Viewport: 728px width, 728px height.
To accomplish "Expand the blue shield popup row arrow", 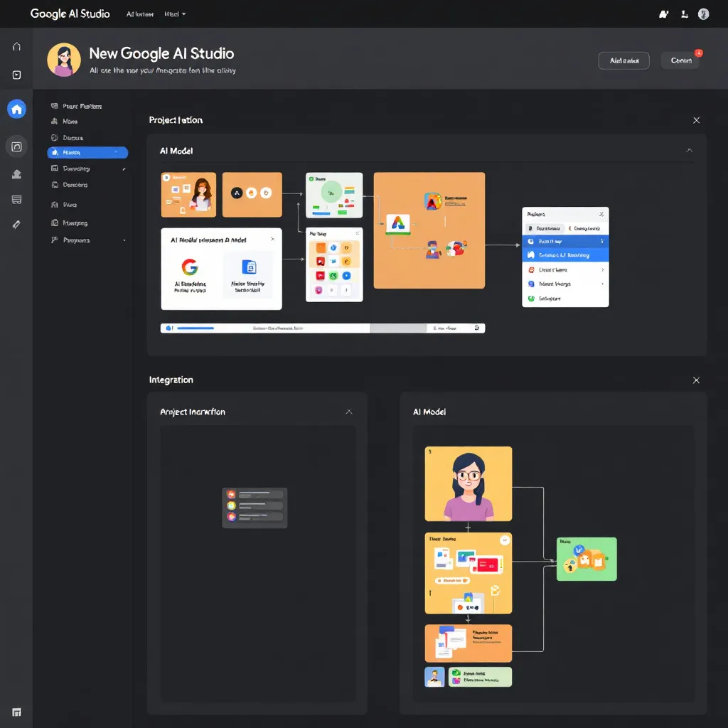I will [602, 284].
